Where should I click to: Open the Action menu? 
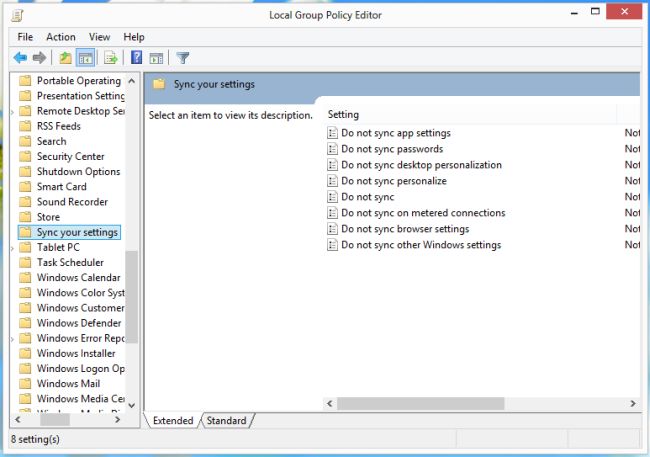click(61, 37)
